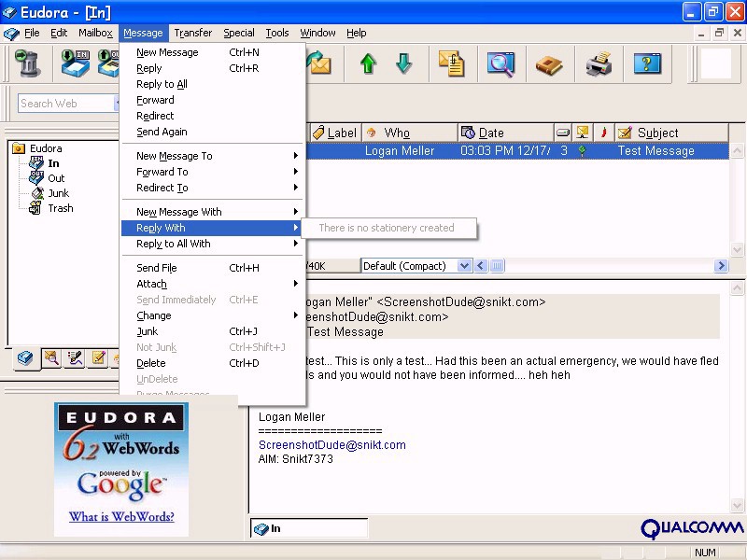This screenshot has width=747, height=560.
Task: Open the ScreenshotDude@snikt.com signature email link
Action: point(332,445)
